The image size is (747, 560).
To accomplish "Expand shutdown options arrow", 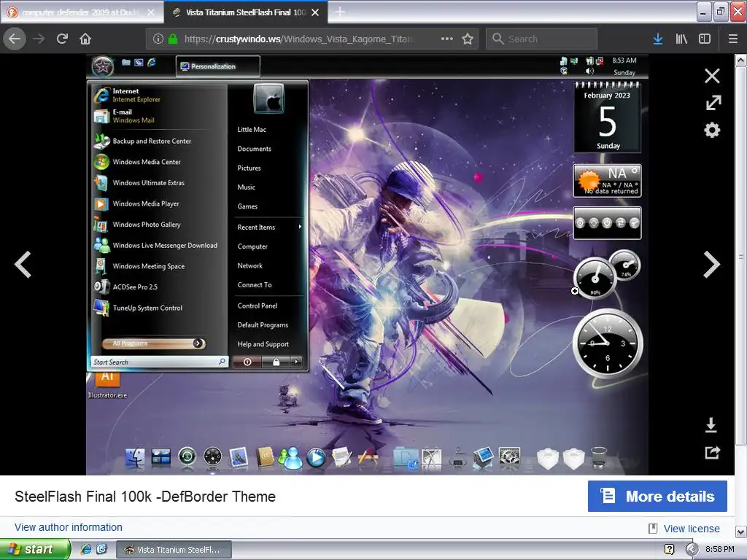I will click(x=296, y=362).
